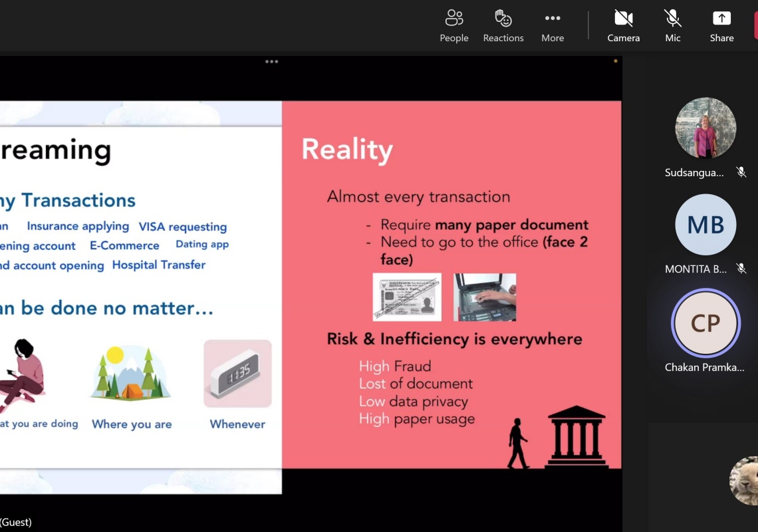Click the Reality heading on the slide
This screenshot has width=758, height=532.
pos(347,150)
